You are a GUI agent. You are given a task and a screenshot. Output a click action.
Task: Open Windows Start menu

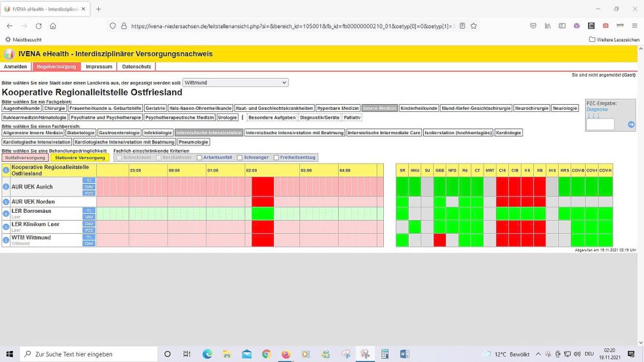pos(9,353)
